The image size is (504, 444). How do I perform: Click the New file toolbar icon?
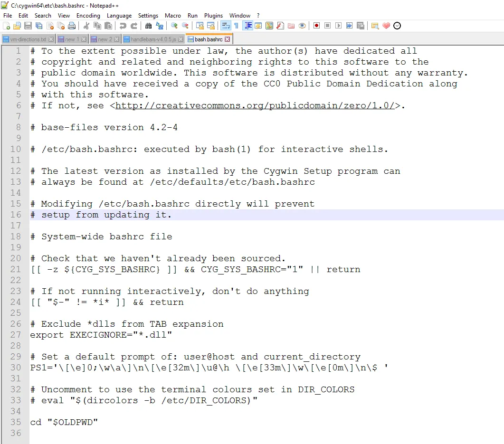(x=7, y=26)
